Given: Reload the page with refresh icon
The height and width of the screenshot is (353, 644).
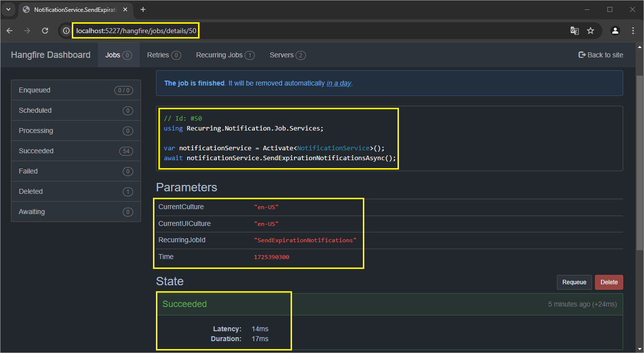Looking at the screenshot, I should [45, 31].
